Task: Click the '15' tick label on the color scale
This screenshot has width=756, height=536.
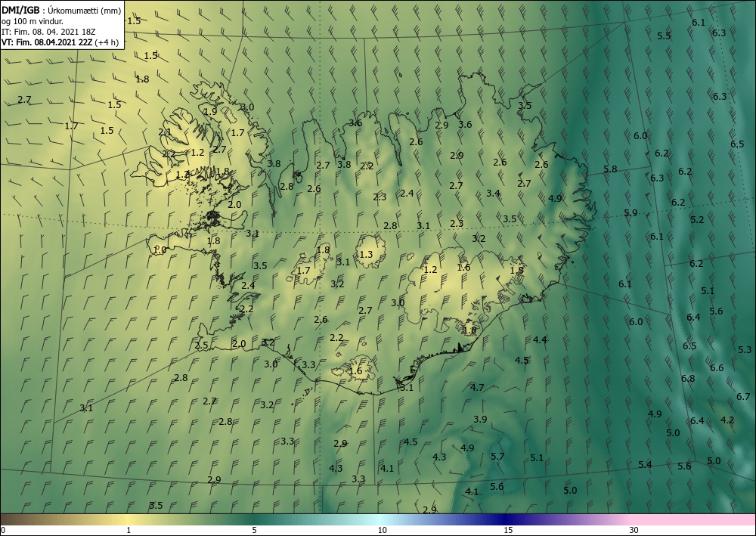Action: (508, 530)
